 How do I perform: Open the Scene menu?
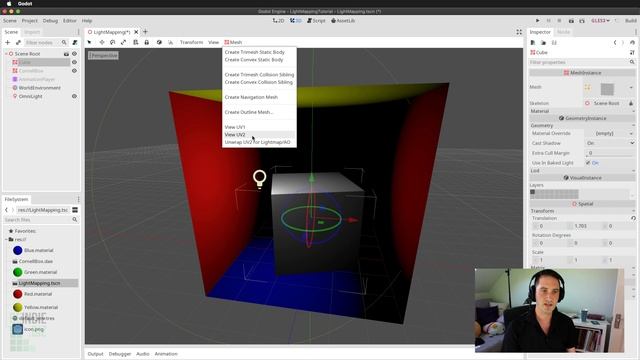tap(10, 20)
